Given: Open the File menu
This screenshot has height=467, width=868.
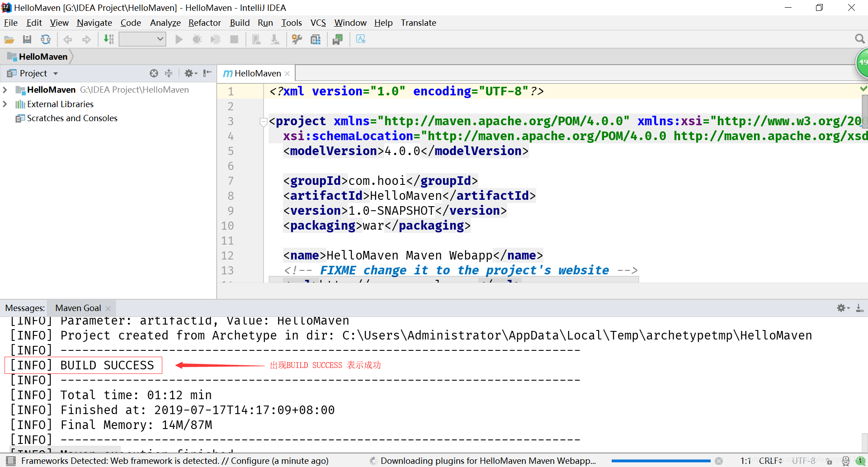Looking at the screenshot, I should point(11,23).
